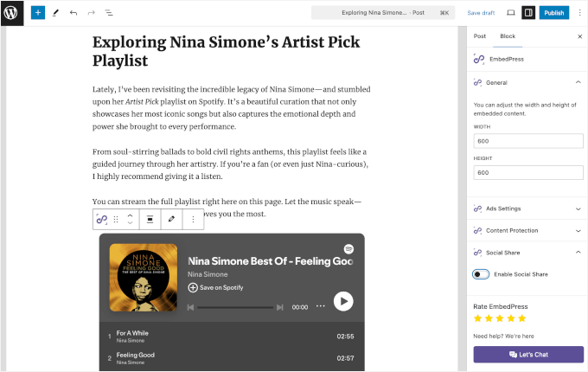Click Save on Spotify button
The image size is (588, 372).
point(216,287)
